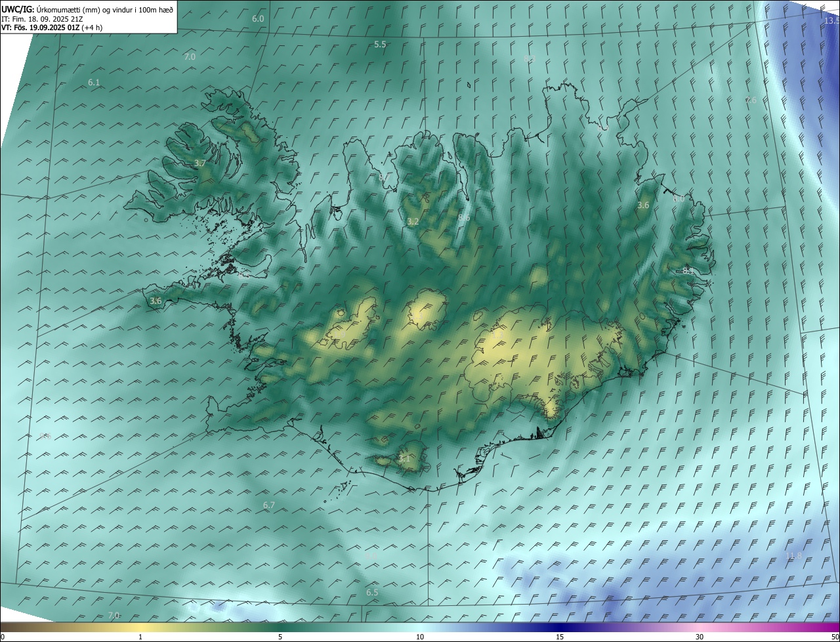Click the 8.1 value label on the map
Screen dimensions: 840x642
coord(687,270)
